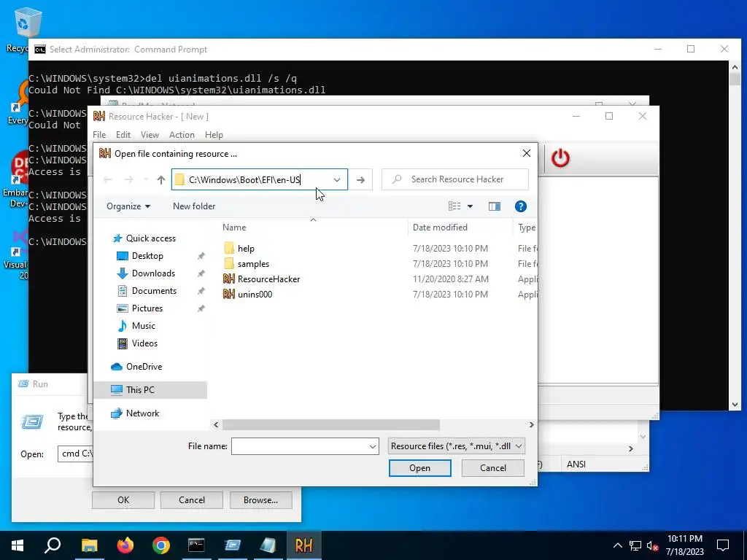
Task: Open Resource Hacker Action menu
Action: click(182, 135)
